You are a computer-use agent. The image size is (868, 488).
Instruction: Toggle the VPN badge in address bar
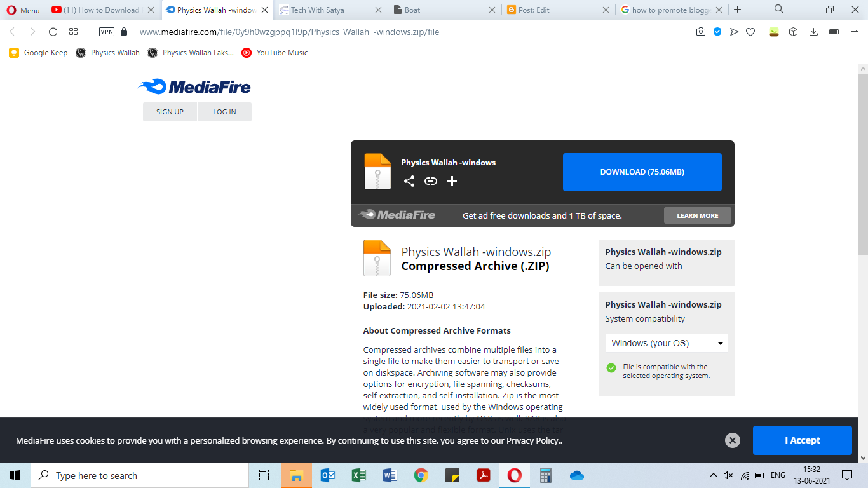107,32
